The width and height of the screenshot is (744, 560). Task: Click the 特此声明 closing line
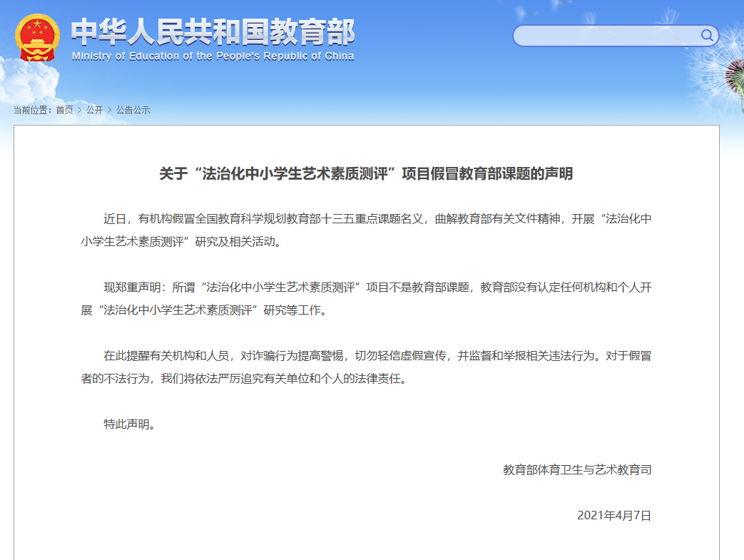pyautogui.click(x=129, y=424)
